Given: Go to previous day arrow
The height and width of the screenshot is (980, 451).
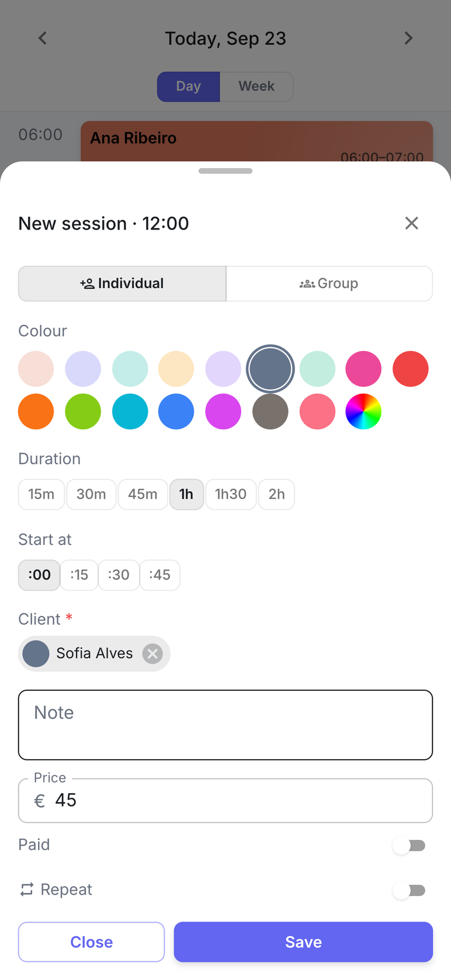Looking at the screenshot, I should (x=43, y=39).
